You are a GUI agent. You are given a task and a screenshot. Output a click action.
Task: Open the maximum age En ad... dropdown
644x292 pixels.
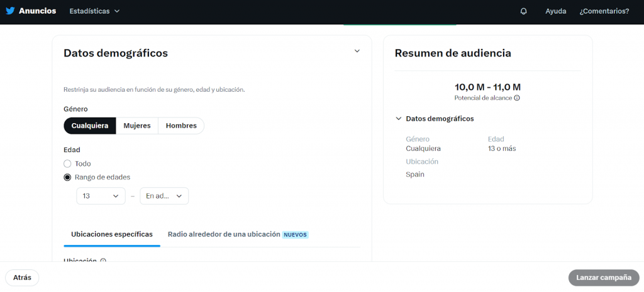tap(164, 196)
